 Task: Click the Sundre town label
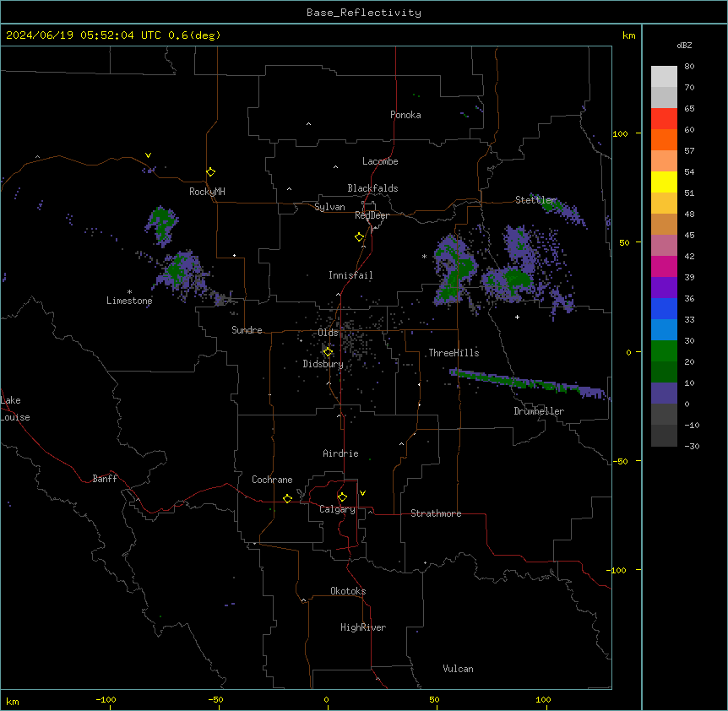247,330
